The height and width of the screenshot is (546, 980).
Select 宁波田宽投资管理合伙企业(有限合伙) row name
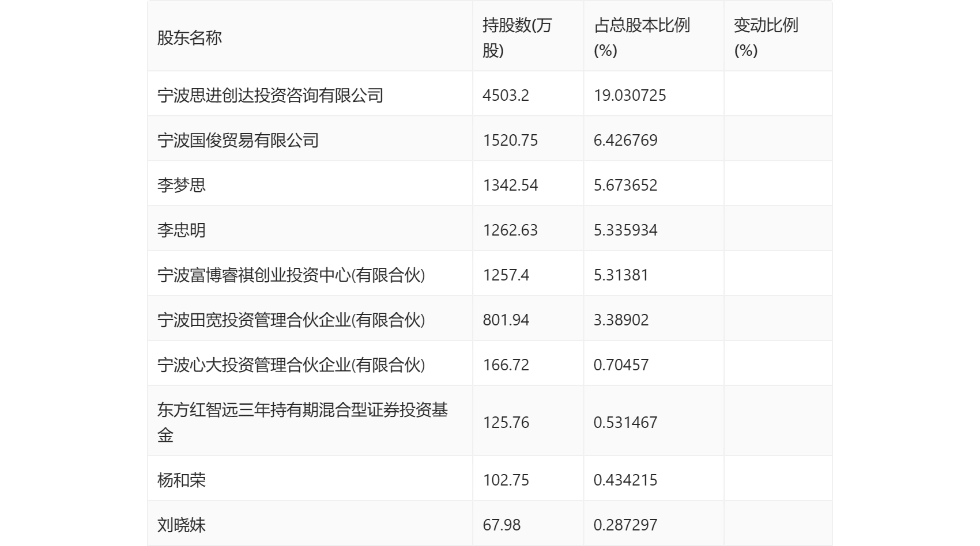(x=291, y=320)
